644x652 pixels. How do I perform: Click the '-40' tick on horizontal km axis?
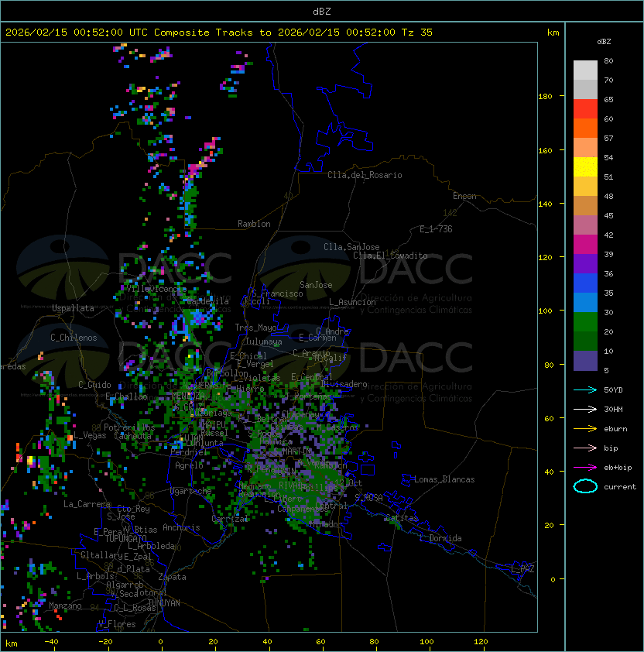click(x=51, y=642)
